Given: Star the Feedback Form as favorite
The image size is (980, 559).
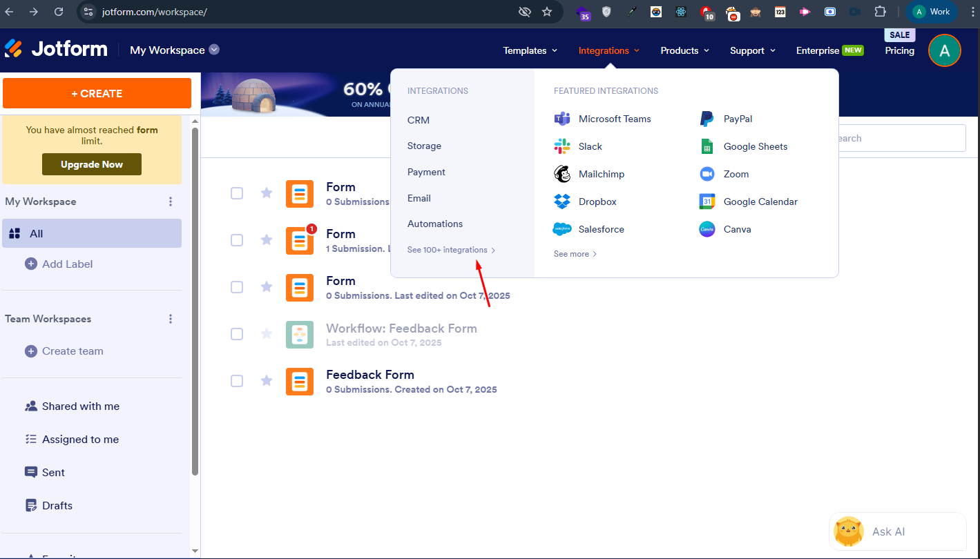Looking at the screenshot, I should pyautogui.click(x=267, y=381).
